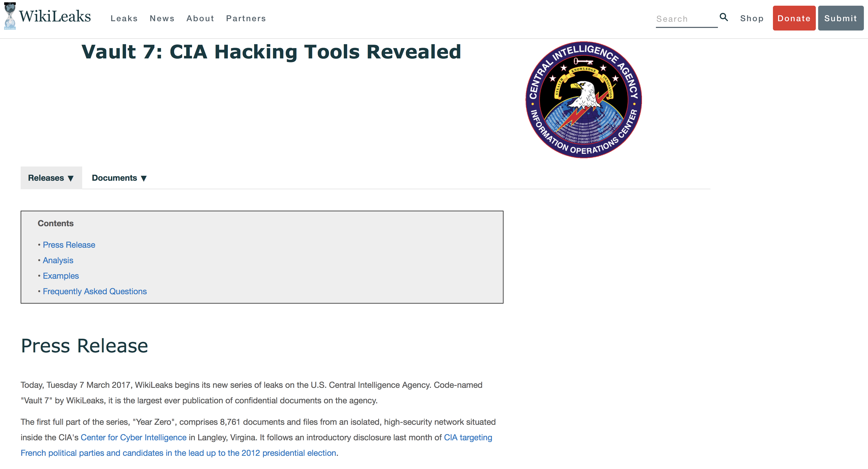The width and height of the screenshot is (868, 469).
Task: Open the Center for Cyber Intelligence link
Action: pyautogui.click(x=134, y=437)
